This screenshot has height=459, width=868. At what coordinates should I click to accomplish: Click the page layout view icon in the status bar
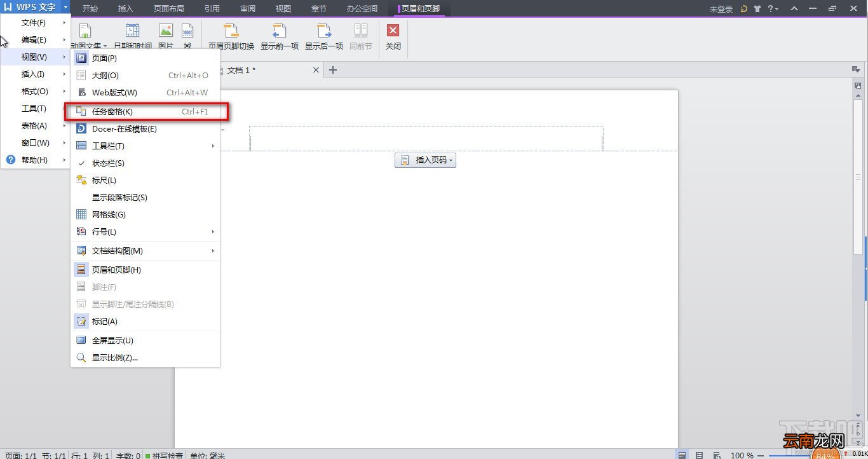click(x=682, y=455)
